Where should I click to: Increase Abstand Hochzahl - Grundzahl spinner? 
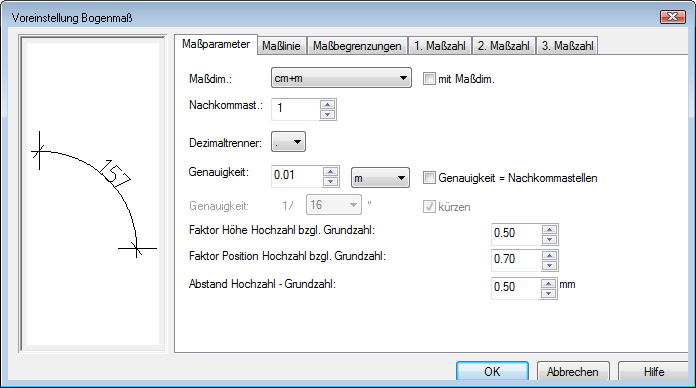click(549, 284)
